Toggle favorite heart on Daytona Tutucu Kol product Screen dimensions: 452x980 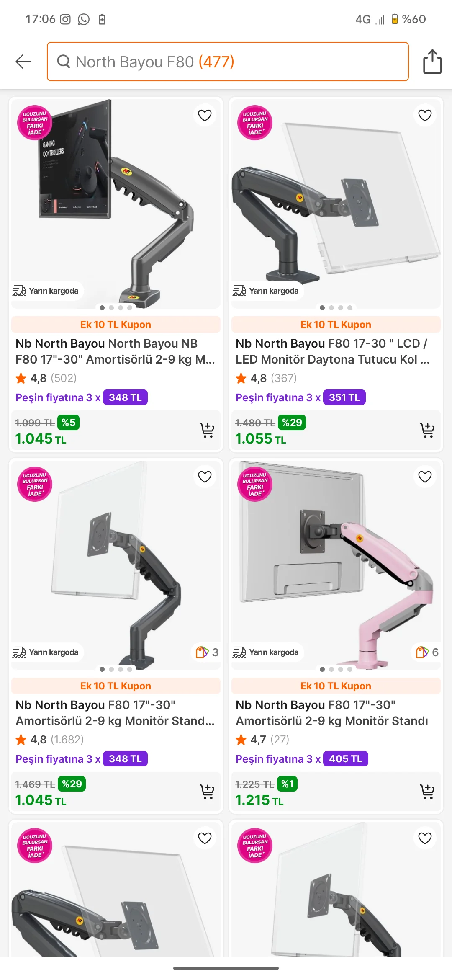[x=425, y=115]
